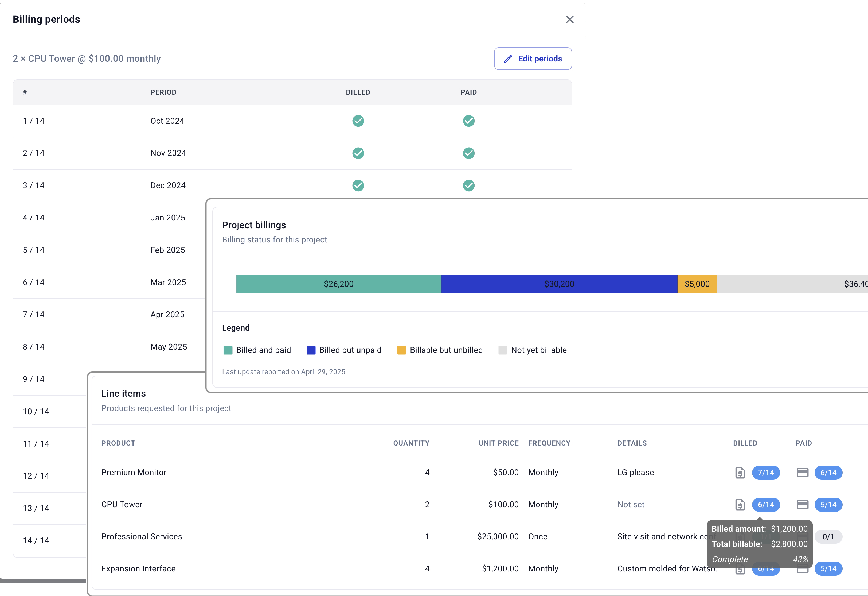868x596 pixels.
Task: Click the LG please details text
Action: coord(635,473)
